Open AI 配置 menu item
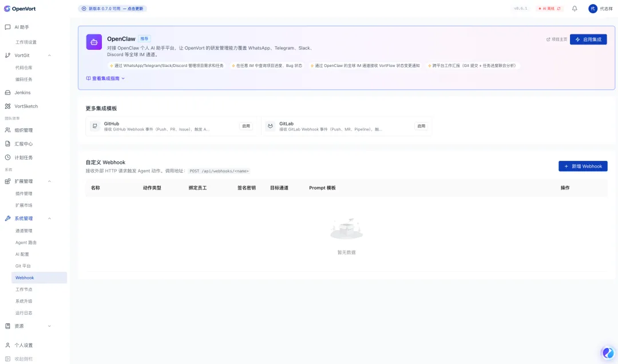Image resolution: width=618 pixels, height=364 pixels. [x=22, y=254]
